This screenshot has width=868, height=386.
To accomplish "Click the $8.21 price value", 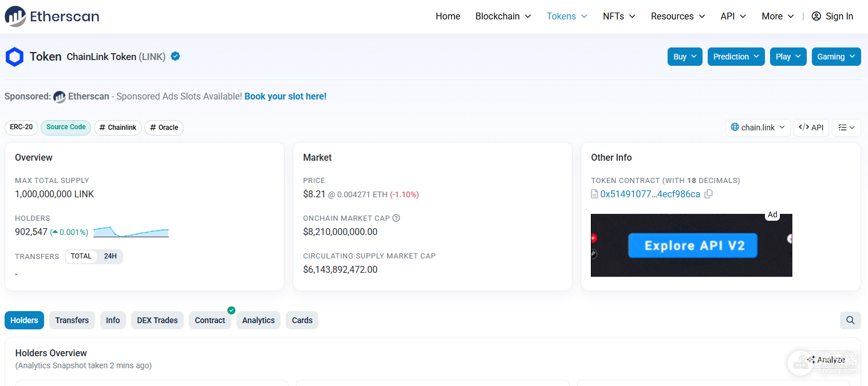I will tap(314, 194).
